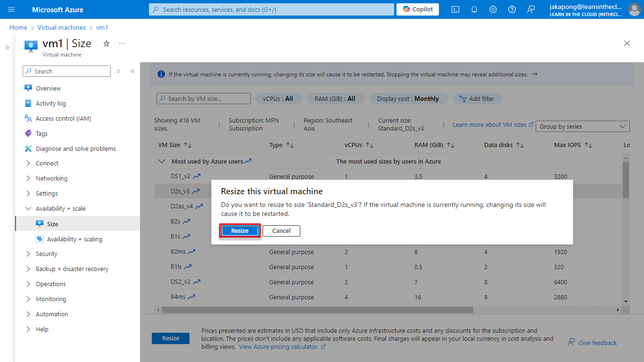Select the Size menu item

pos(77,224)
